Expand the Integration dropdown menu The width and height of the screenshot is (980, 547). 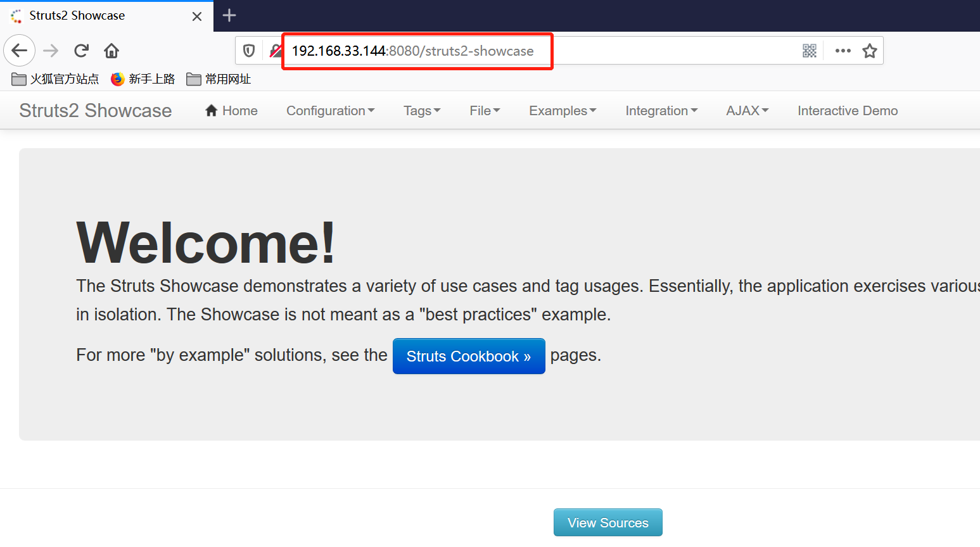coord(661,111)
